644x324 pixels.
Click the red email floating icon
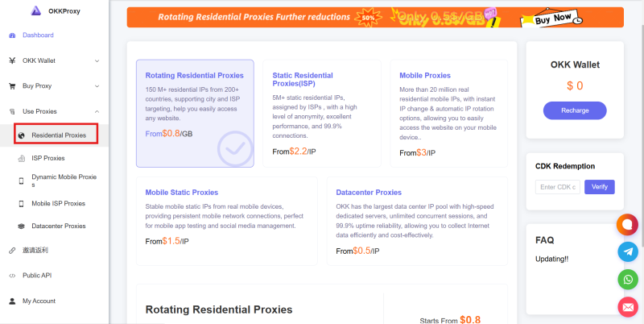point(628,307)
